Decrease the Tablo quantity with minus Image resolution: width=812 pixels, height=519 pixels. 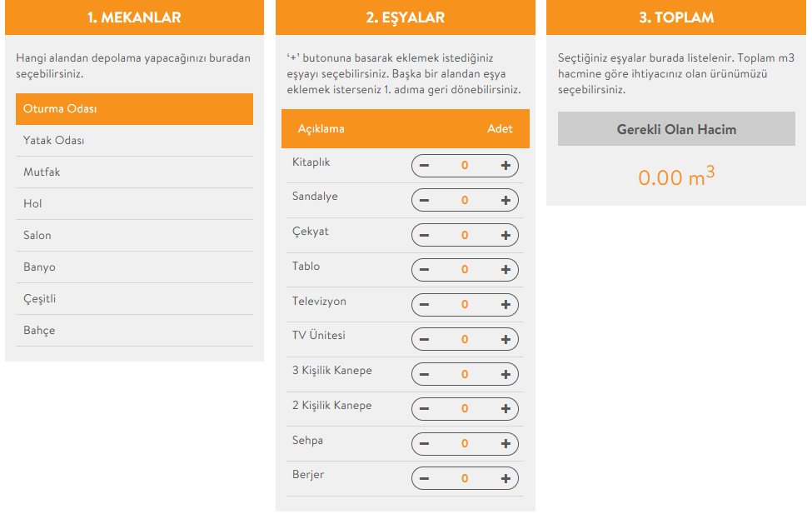[424, 270]
